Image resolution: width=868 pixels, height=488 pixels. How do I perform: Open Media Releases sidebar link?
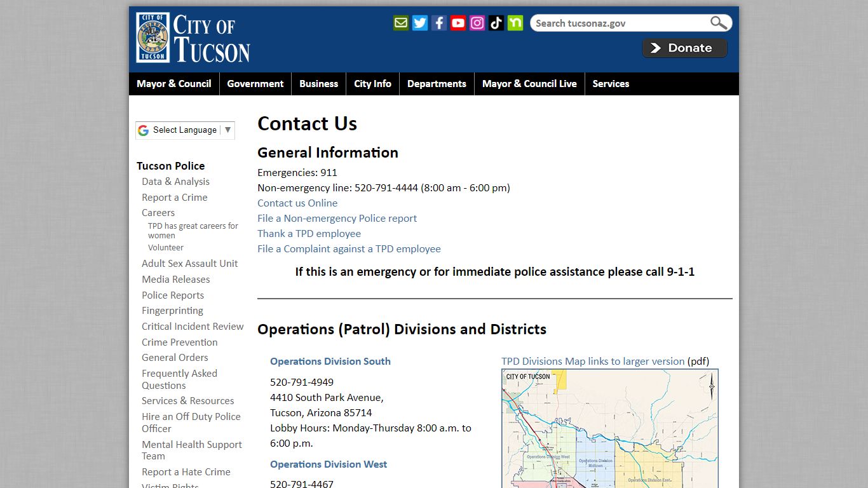[176, 280]
